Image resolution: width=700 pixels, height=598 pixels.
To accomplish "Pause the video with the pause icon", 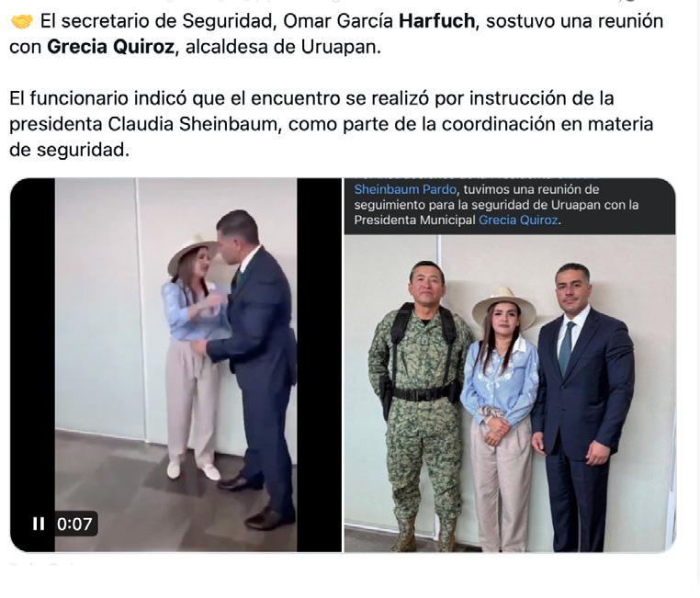I will [x=39, y=524].
